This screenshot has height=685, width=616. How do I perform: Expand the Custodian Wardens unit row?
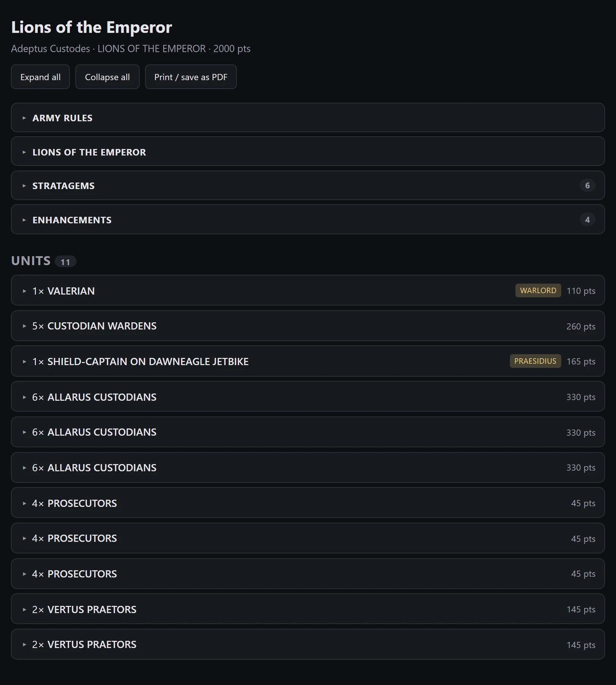coord(308,326)
